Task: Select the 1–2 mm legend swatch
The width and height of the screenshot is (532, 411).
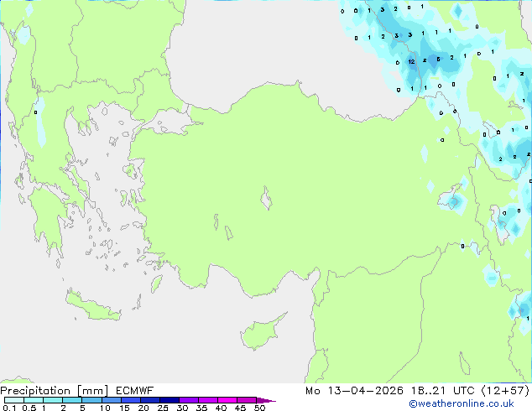Action: (53, 400)
